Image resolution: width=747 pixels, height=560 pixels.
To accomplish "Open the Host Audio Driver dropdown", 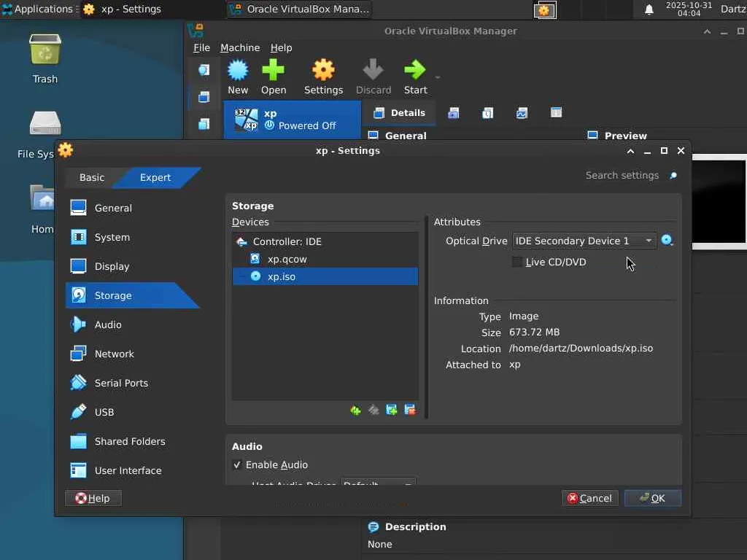I will pyautogui.click(x=379, y=482).
